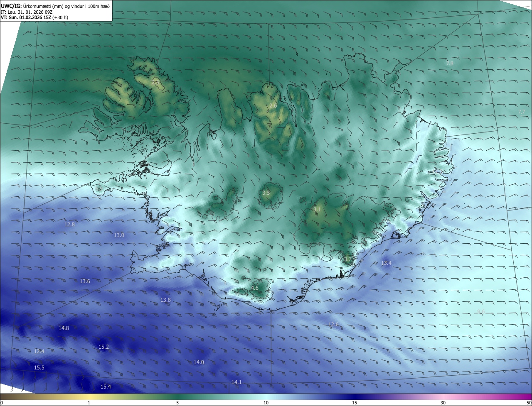The height and width of the screenshot is (406, 532).
Task: Click the 4.6 value label
Action: click(x=254, y=288)
